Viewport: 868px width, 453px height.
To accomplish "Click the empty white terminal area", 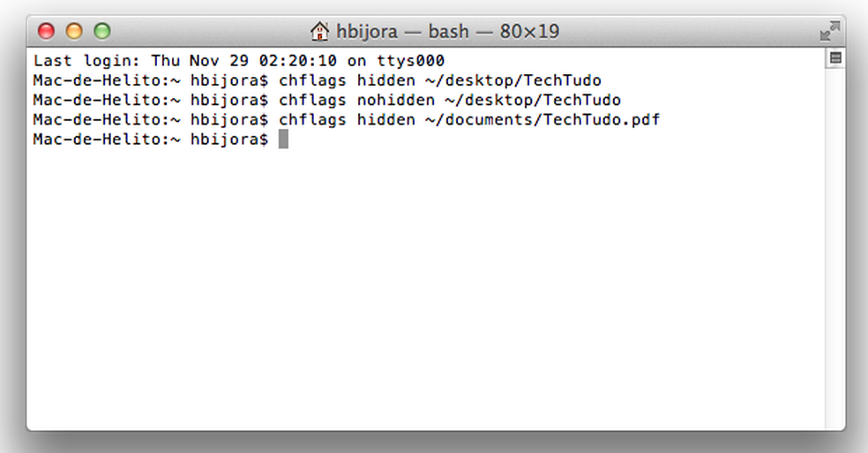I will tap(423, 291).
